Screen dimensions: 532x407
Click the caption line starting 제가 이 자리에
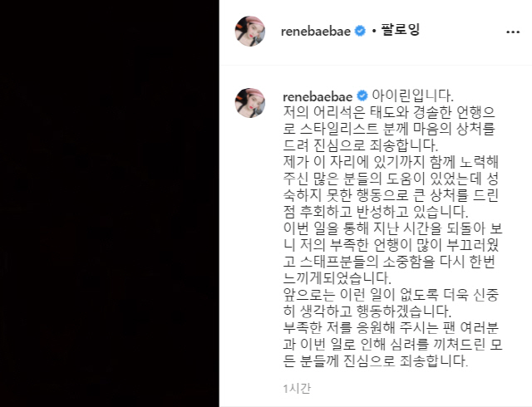391,162
